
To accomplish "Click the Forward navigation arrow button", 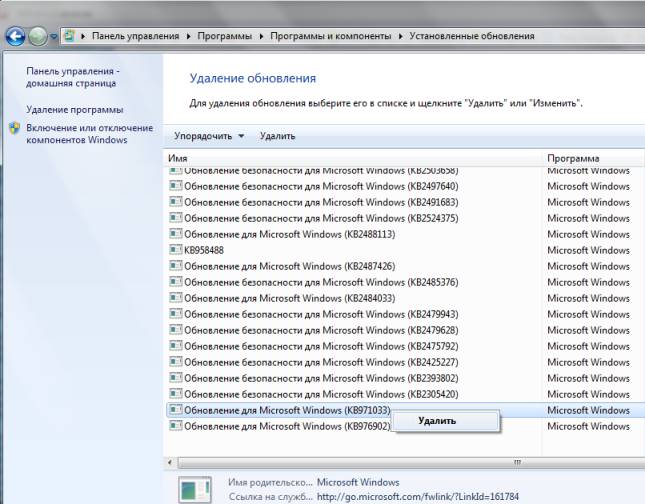I will click(x=37, y=36).
